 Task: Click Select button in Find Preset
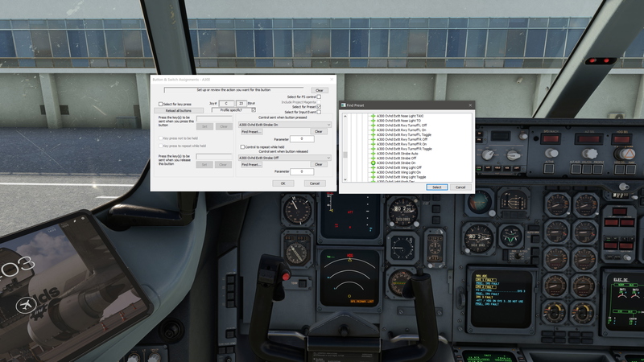tap(436, 187)
